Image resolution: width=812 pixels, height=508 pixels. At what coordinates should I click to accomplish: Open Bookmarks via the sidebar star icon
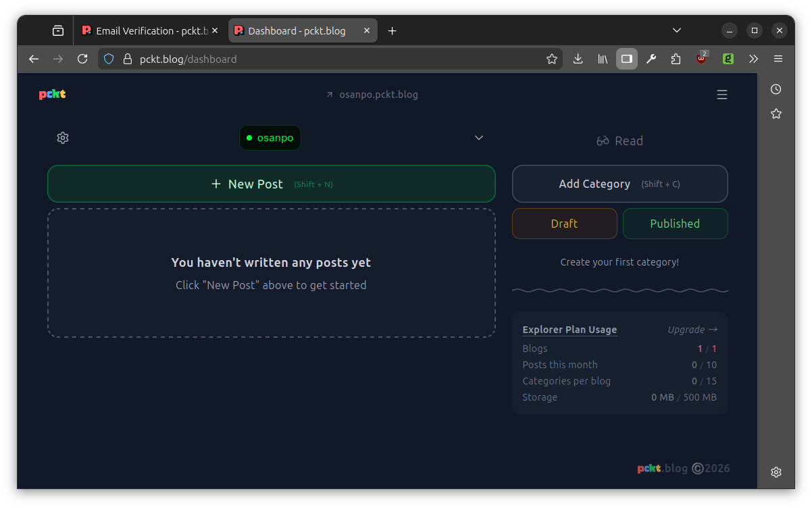776,113
